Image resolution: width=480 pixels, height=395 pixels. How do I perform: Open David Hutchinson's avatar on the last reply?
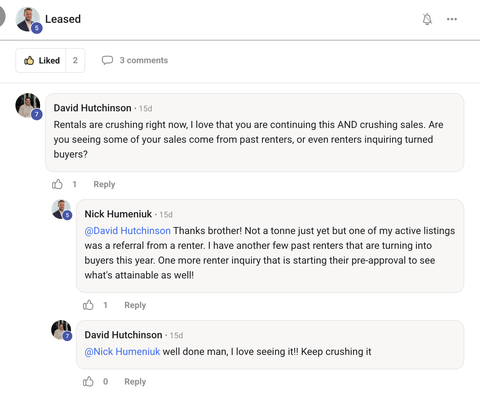[61, 330]
